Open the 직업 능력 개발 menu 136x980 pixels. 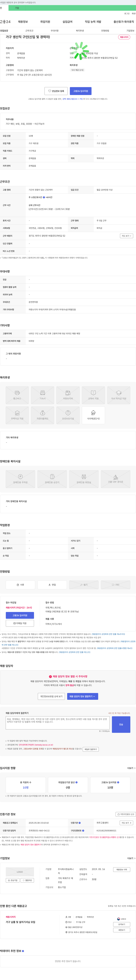(93, 22)
